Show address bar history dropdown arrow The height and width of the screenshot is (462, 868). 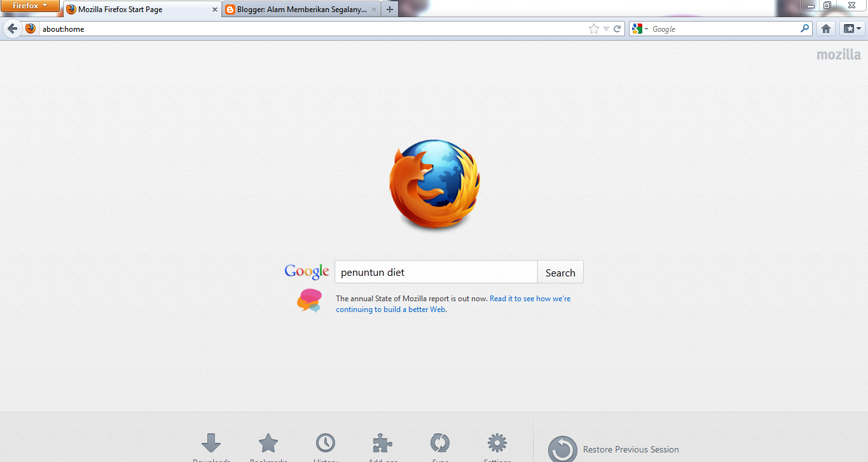(x=606, y=29)
